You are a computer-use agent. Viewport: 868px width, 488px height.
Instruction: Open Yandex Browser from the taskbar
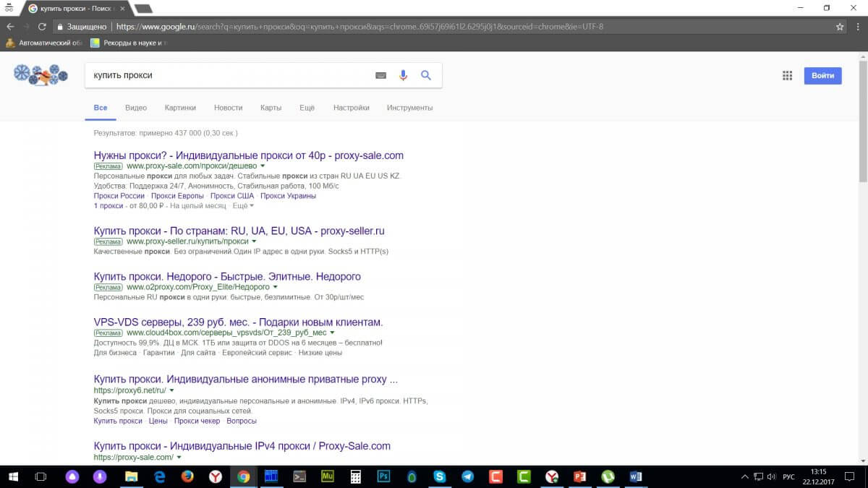pos(216,477)
